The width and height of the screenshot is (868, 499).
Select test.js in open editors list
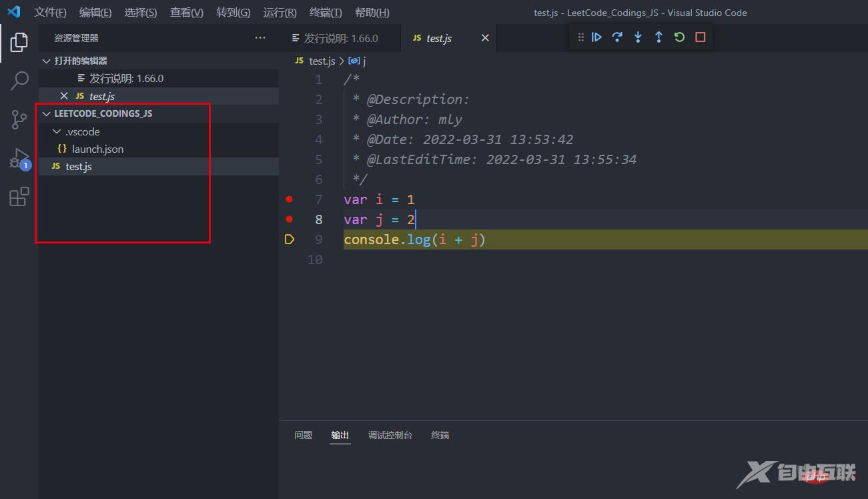tap(159, 96)
